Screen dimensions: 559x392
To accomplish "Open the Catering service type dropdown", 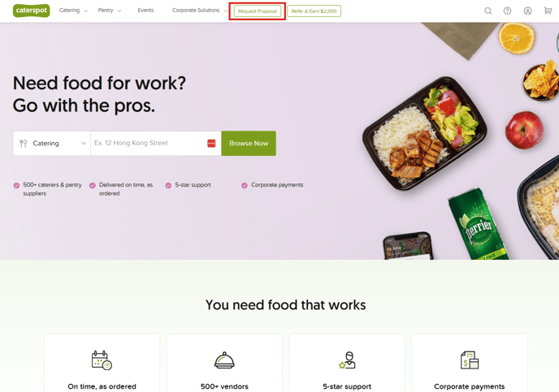I will [x=52, y=143].
